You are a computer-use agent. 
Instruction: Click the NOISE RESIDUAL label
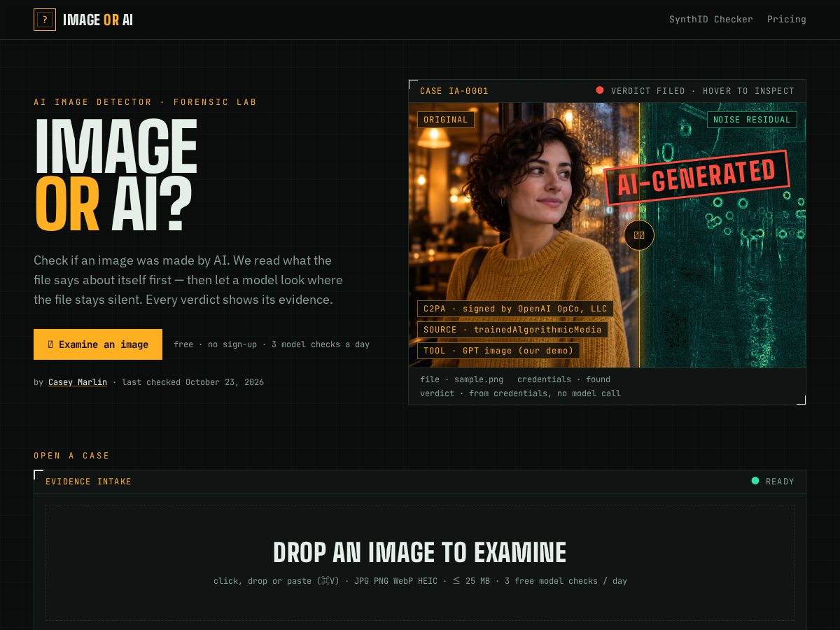(752, 120)
